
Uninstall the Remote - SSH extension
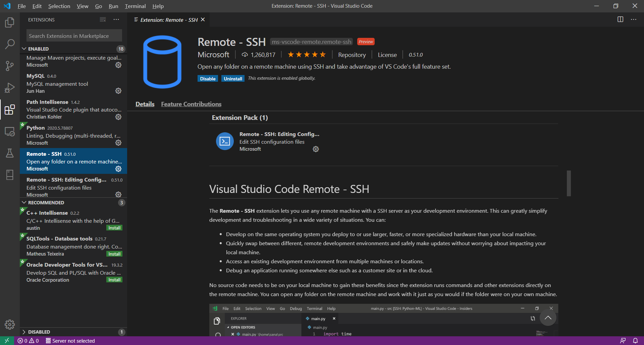pyautogui.click(x=233, y=78)
